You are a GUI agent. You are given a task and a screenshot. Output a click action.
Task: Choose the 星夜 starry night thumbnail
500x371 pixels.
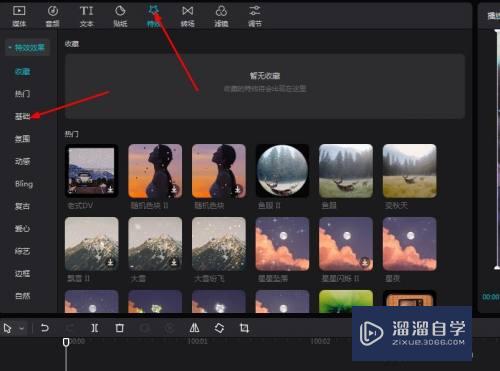[x=410, y=244]
